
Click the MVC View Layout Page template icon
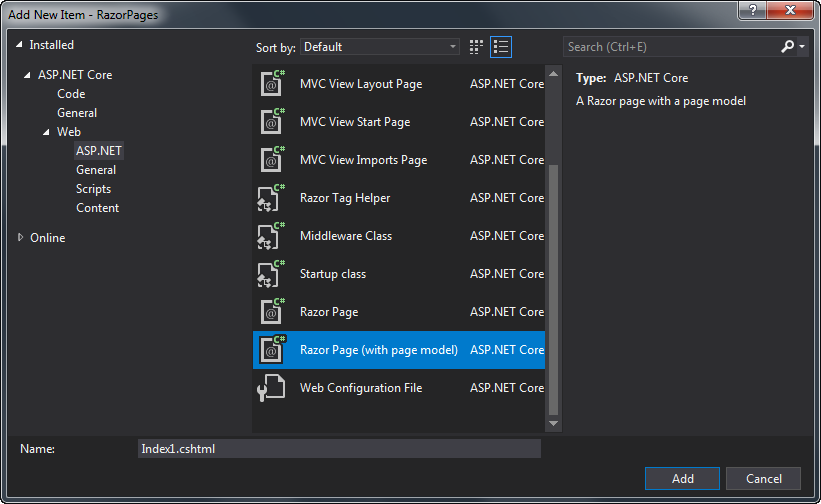pos(272,84)
